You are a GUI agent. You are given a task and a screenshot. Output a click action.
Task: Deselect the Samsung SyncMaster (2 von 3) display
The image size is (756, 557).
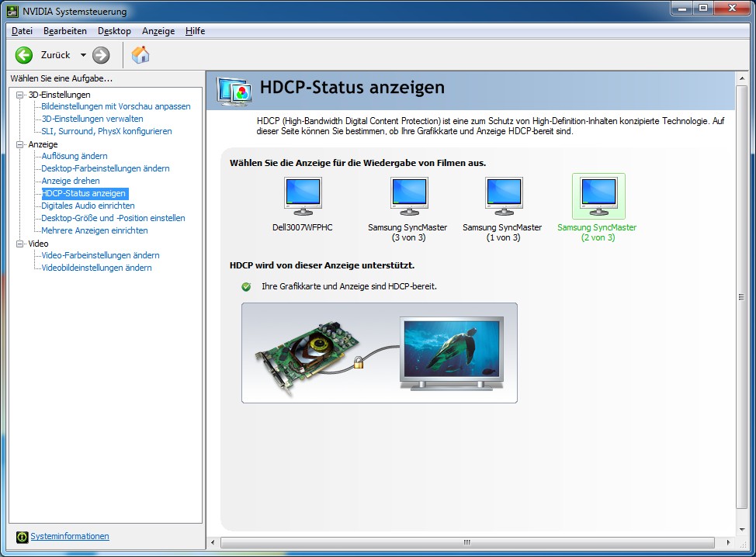[x=598, y=195]
